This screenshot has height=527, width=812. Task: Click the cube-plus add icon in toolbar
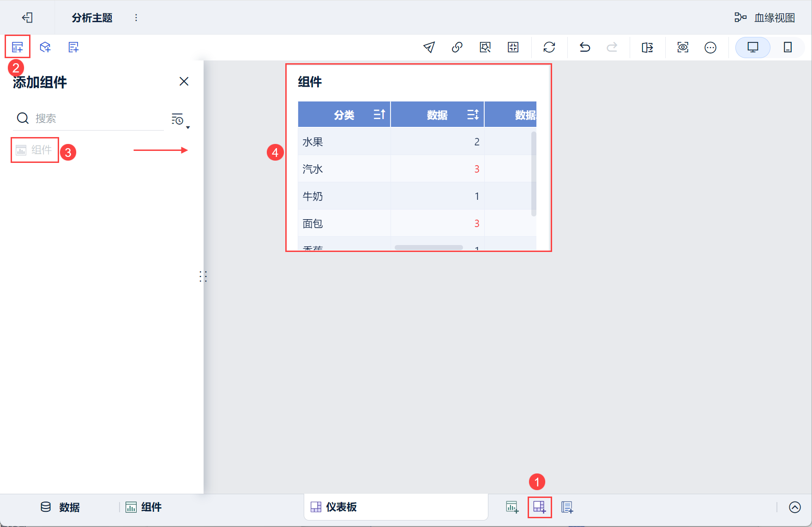point(45,47)
